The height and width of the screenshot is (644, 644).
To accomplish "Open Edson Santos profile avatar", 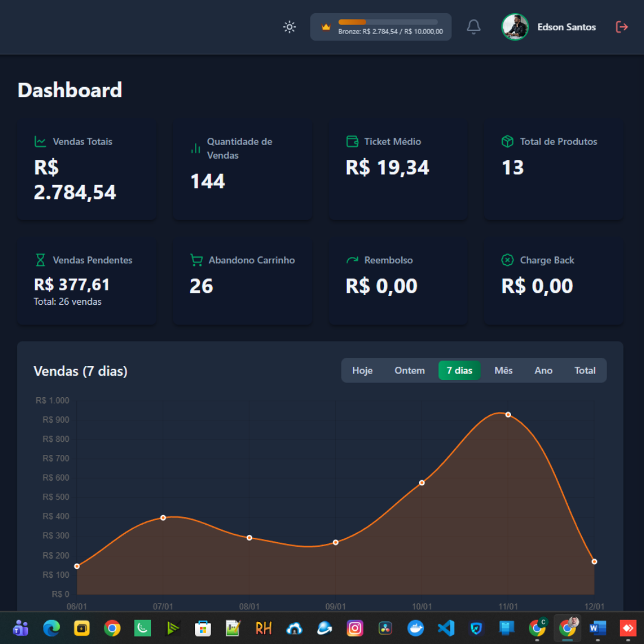I will (x=515, y=27).
